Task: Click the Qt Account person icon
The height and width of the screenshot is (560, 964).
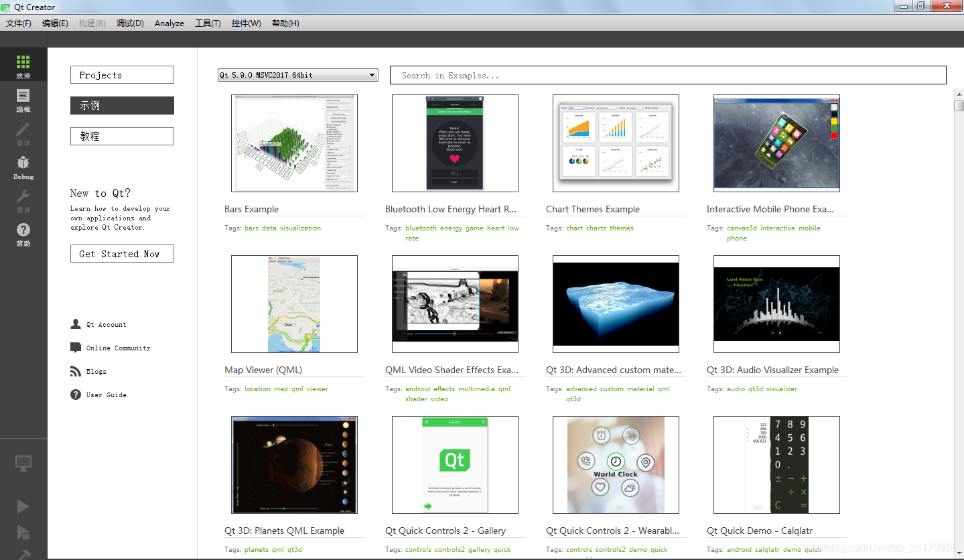Action: [x=76, y=324]
